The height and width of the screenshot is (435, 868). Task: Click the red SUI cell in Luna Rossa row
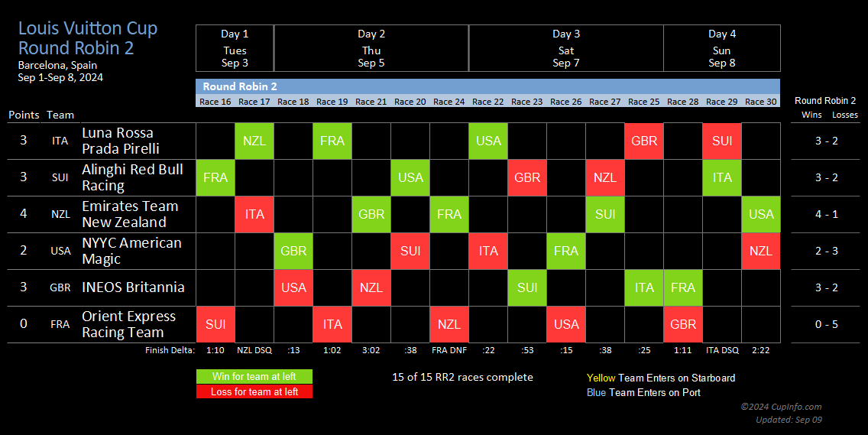coord(722,141)
